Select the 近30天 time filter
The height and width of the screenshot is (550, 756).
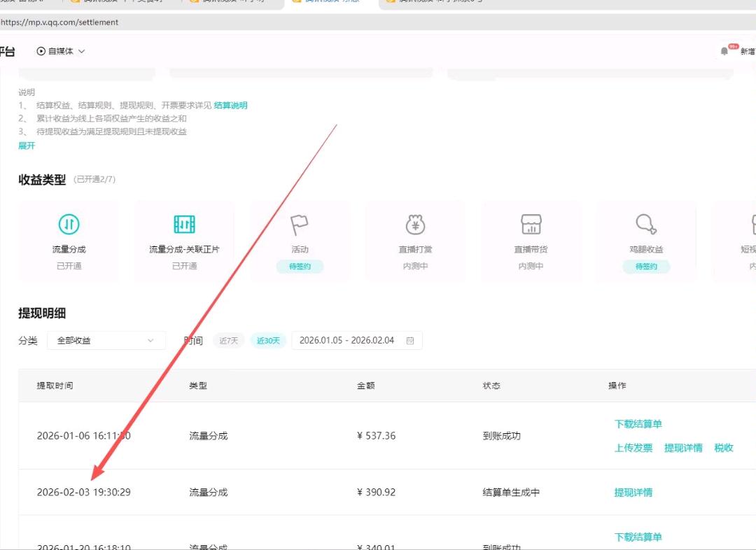click(267, 340)
